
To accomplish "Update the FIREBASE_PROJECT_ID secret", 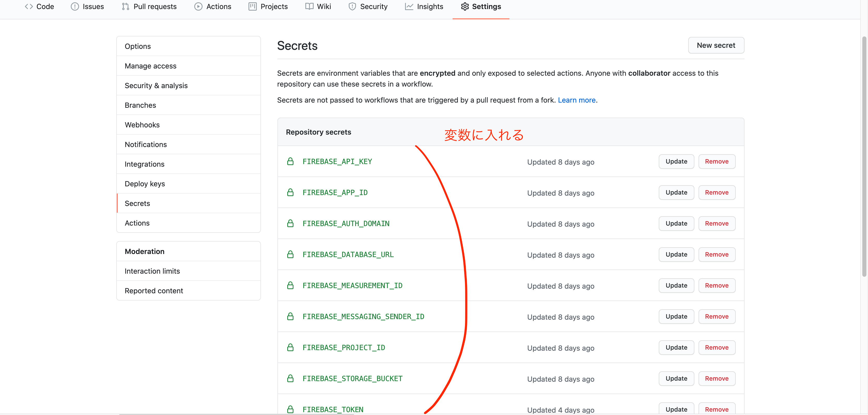I will point(676,348).
